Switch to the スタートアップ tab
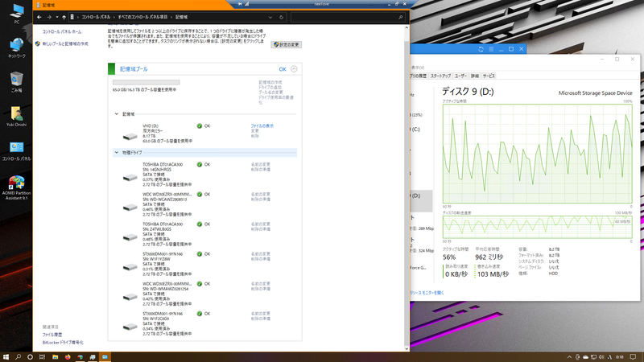This screenshot has height=362, width=644. 440,75
